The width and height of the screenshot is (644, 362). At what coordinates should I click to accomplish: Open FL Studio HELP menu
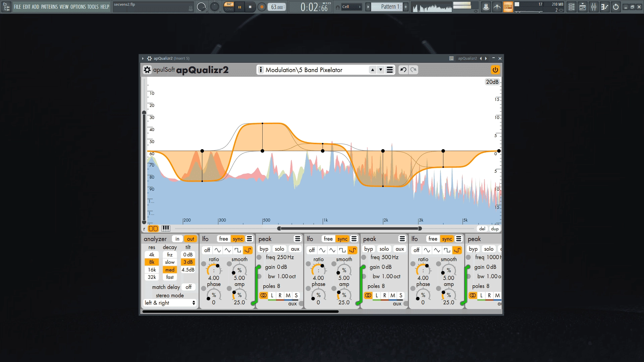pyautogui.click(x=105, y=7)
